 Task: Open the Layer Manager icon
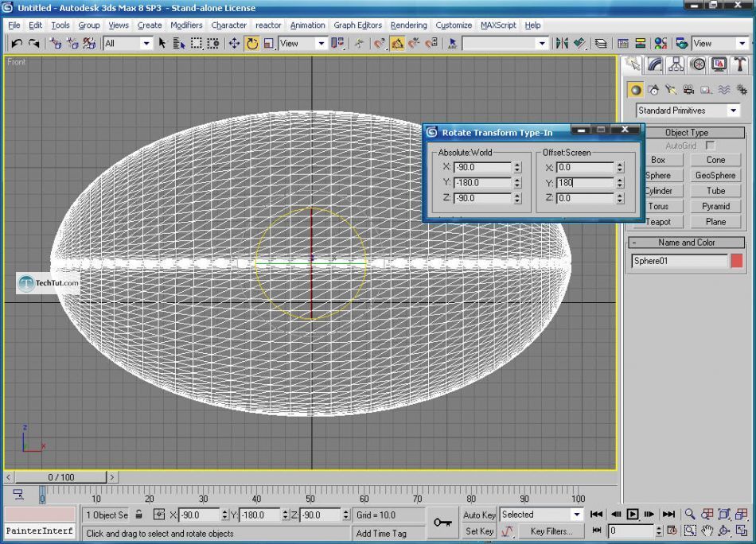click(601, 44)
